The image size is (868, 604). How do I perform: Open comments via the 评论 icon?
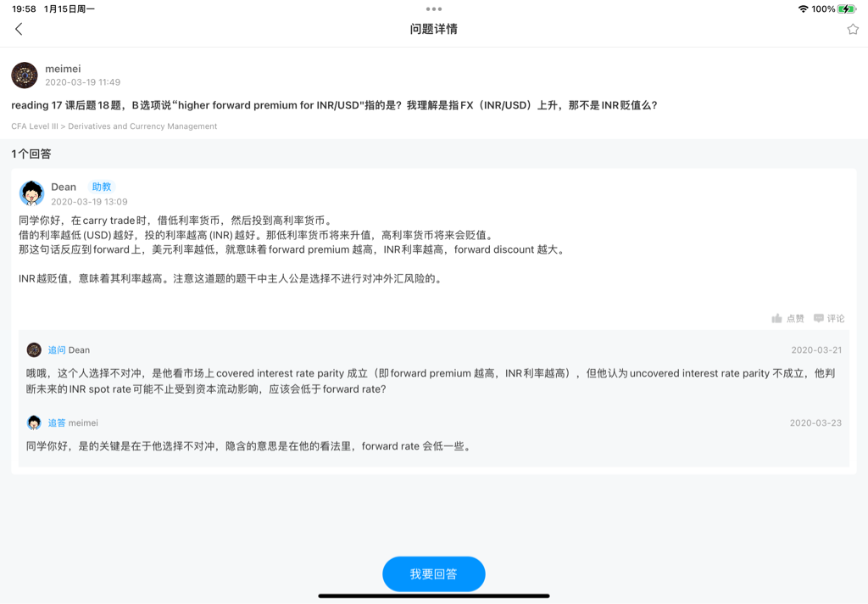(x=819, y=318)
